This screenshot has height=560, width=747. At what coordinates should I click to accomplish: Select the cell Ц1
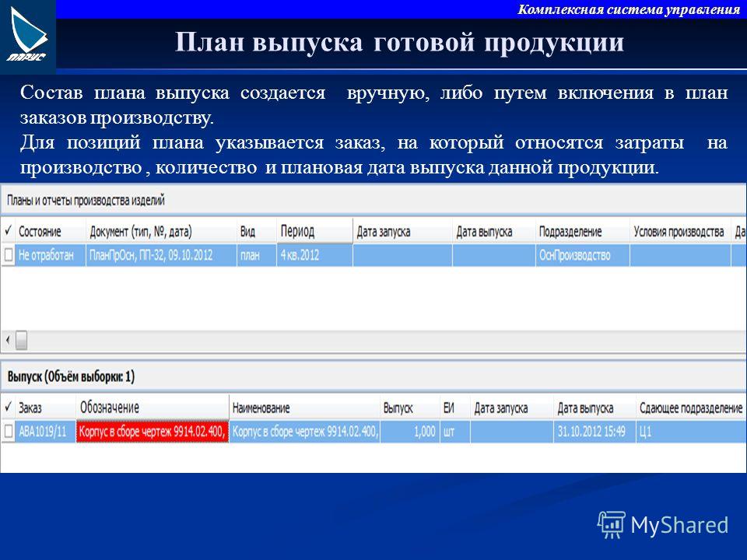691,432
